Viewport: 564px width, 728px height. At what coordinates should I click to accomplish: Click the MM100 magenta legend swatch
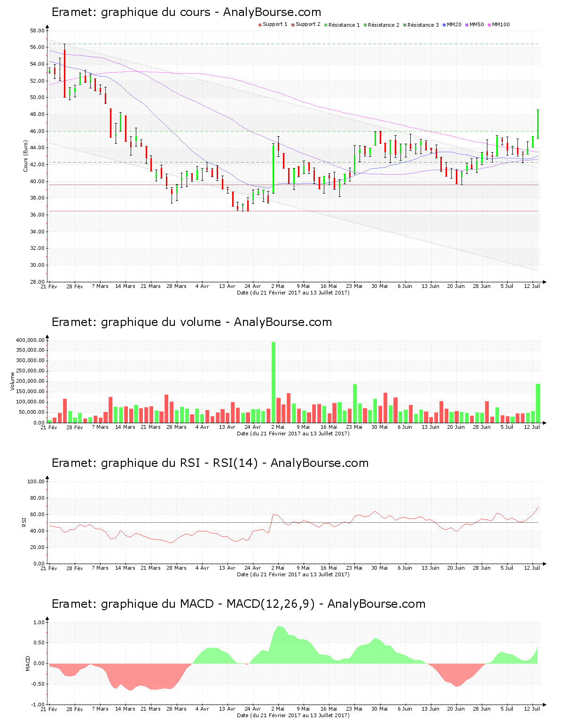tap(489, 25)
